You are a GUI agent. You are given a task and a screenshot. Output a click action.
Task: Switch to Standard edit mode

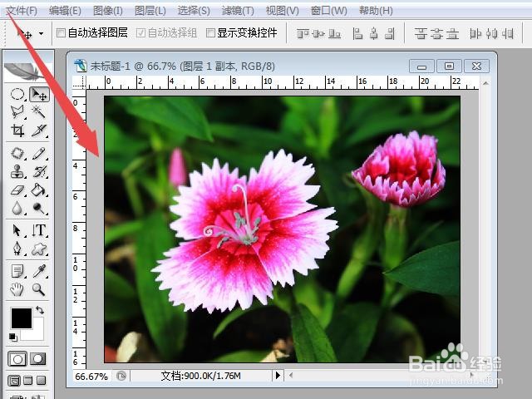coord(17,358)
